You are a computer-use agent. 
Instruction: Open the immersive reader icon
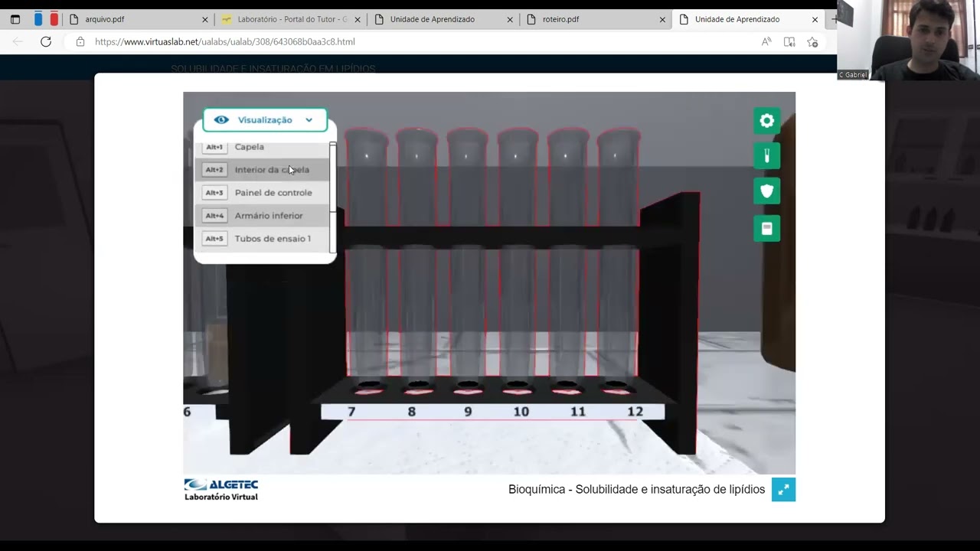(789, 42)
